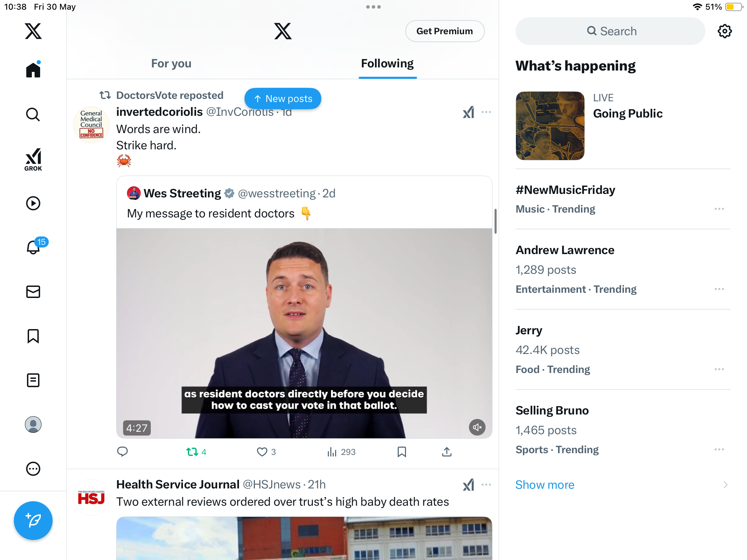Open more options for Selling Bruno trend
747x560 pixels.
coord(719,449)
